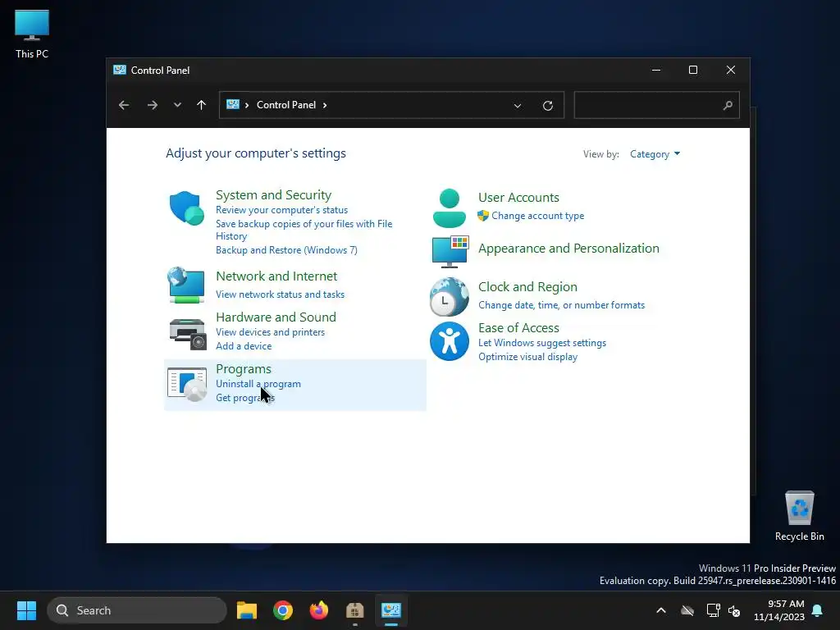Screen dimensions: 840x630
Task: Click View devices and printers
Action: [270, 332]
